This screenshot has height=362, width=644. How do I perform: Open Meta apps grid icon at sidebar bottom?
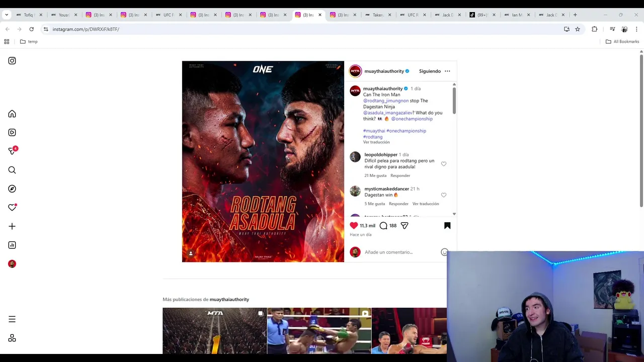point(12,338)
